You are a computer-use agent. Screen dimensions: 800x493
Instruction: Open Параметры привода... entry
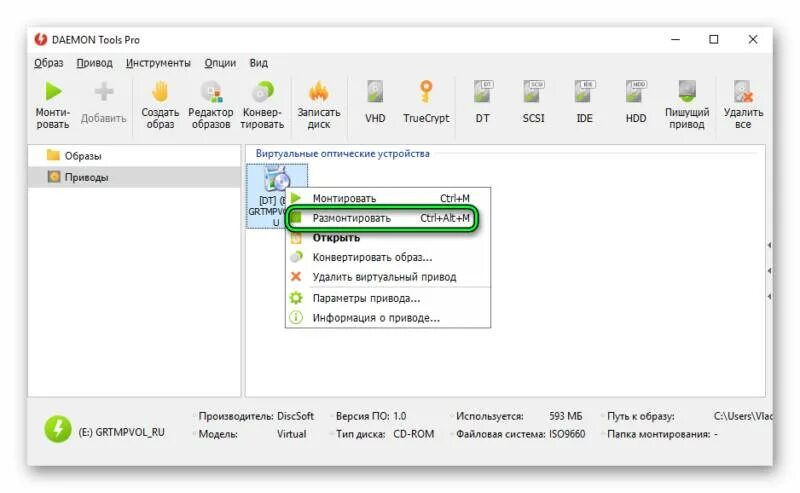tap(388, 298)
